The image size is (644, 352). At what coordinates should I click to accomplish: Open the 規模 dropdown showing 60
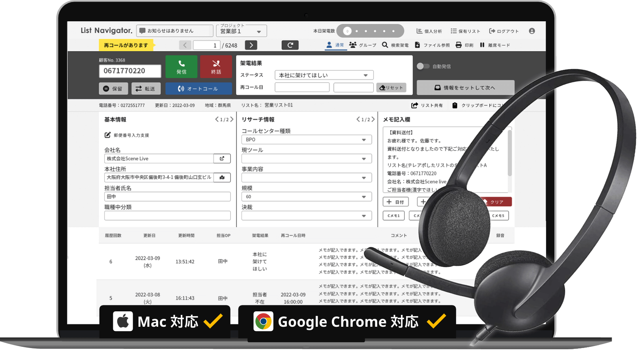pyautogui.click(x=307, y=197)
